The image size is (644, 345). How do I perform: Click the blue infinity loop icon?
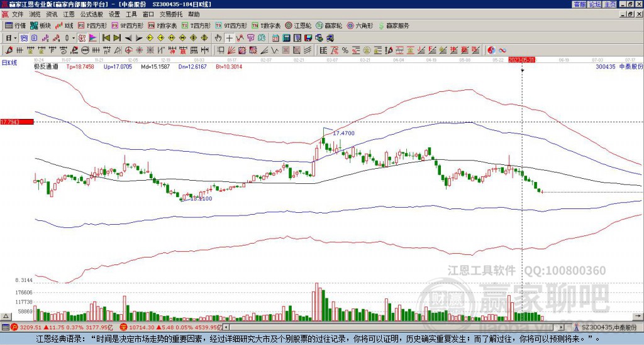click(502, 50)
